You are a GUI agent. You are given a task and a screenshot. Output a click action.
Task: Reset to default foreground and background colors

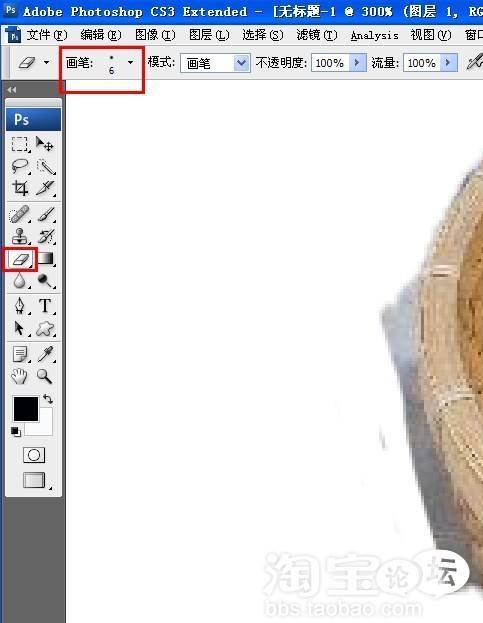(15, 431)
